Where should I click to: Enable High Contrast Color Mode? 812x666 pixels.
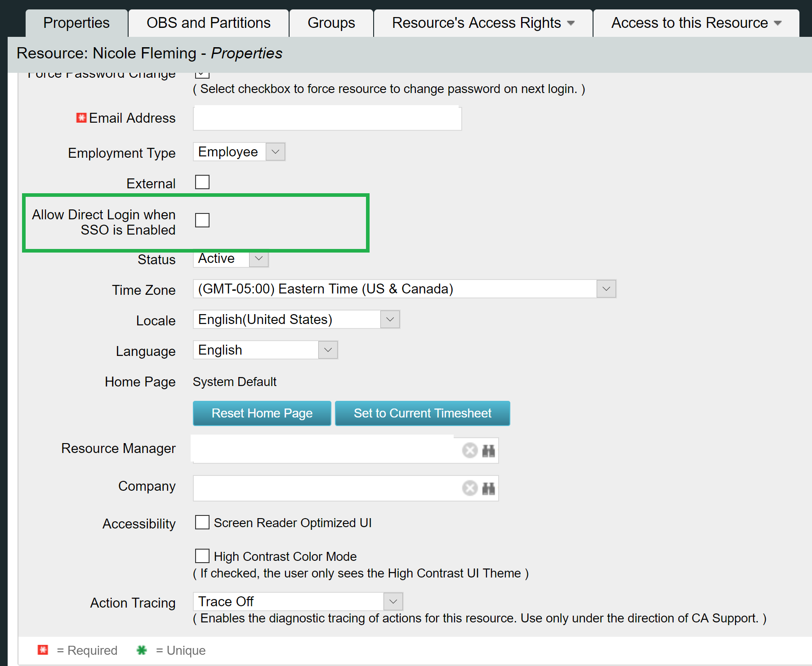click(202, 556)
